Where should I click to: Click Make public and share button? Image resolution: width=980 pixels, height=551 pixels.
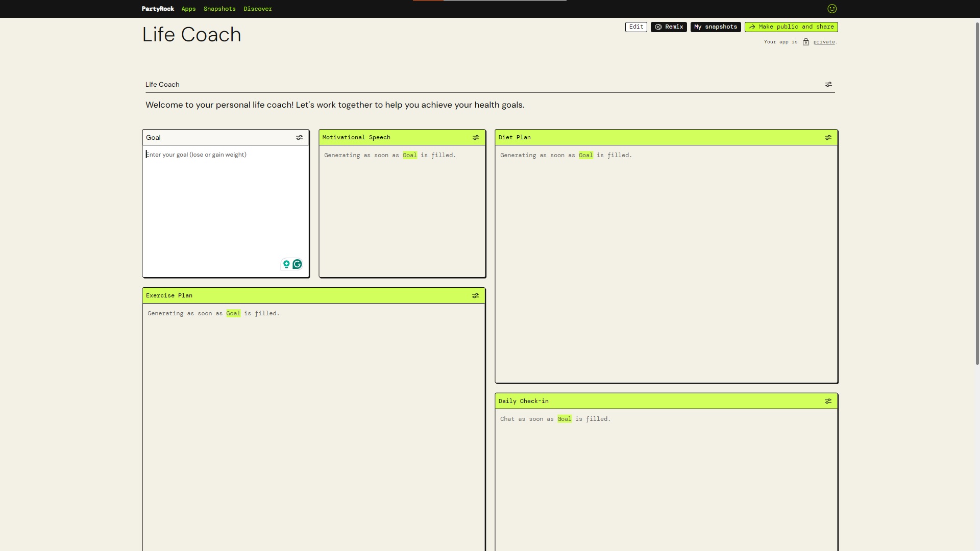791,27
